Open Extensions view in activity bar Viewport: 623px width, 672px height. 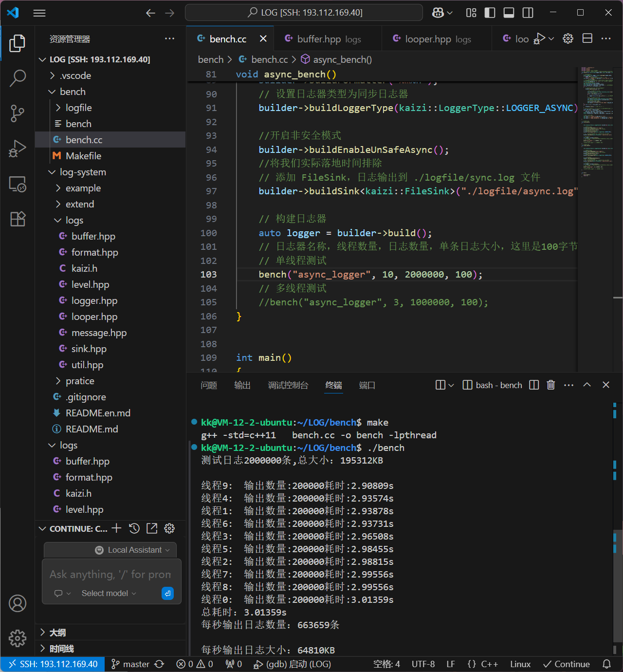tap(18, 219)
